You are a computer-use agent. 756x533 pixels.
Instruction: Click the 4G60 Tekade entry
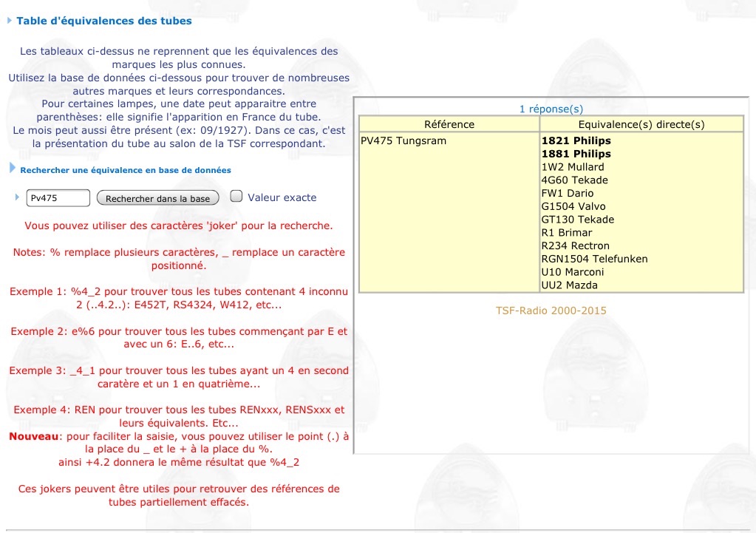point(575,180)
